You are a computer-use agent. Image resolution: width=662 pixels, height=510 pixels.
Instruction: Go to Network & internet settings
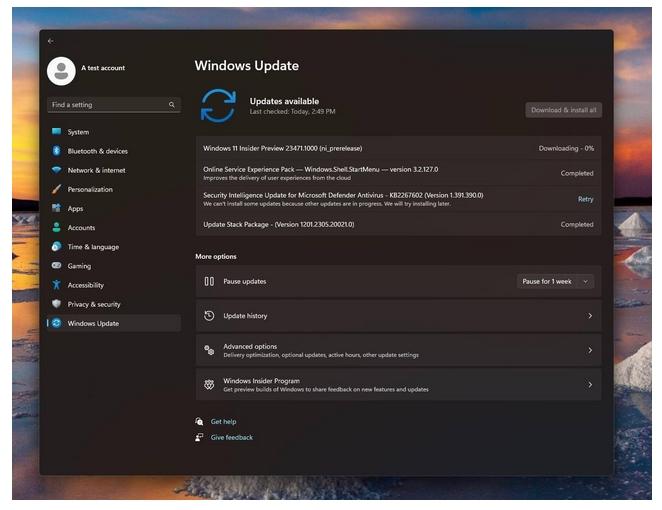pos(96,170)
